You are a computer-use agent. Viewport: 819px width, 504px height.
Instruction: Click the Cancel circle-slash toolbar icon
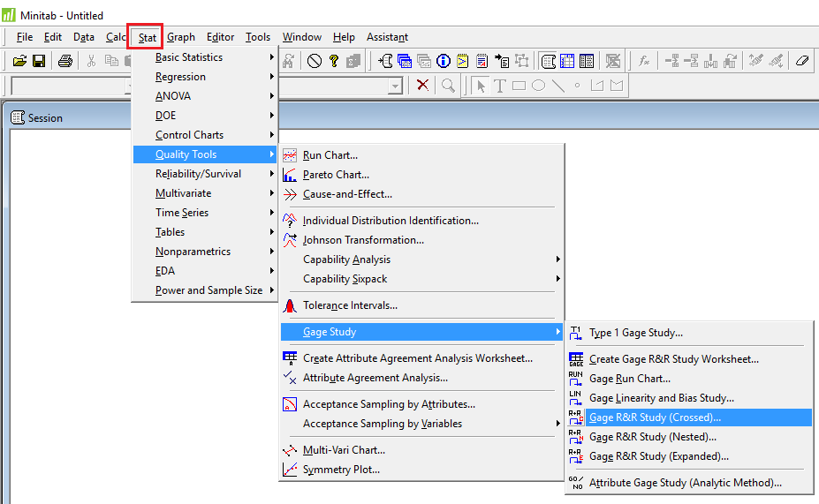tap(315, 61)
